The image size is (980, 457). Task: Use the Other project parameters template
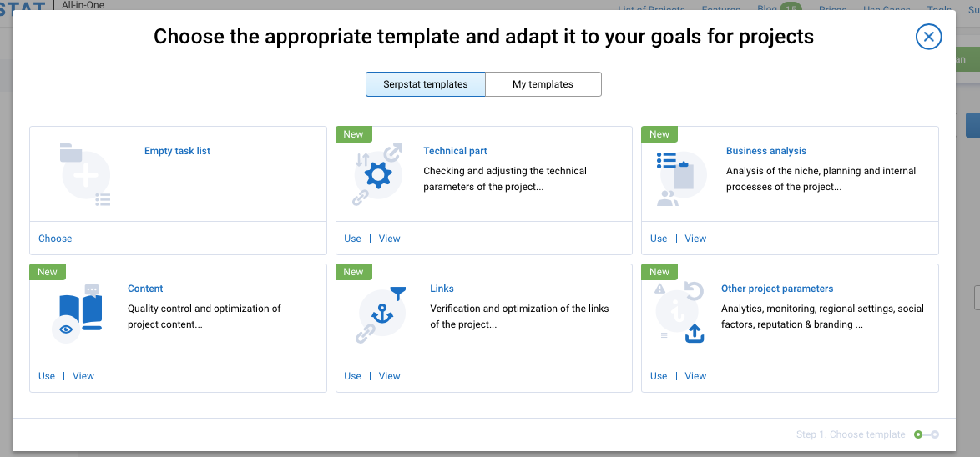coord(659,376)
